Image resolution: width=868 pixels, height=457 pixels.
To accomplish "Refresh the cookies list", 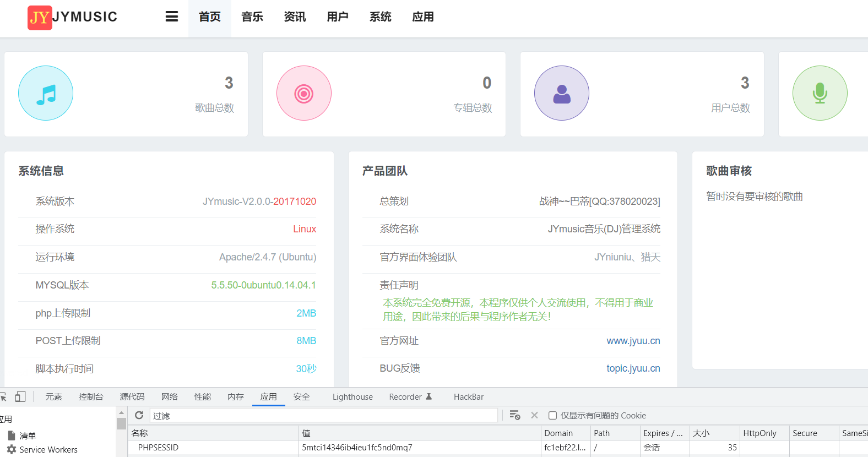I will point(139,415).
